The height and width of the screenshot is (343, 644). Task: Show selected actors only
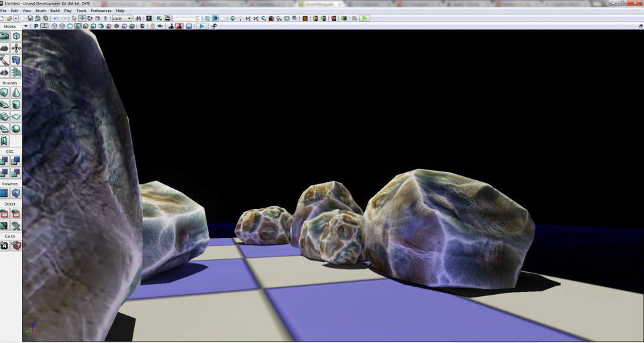pos(4,213)
